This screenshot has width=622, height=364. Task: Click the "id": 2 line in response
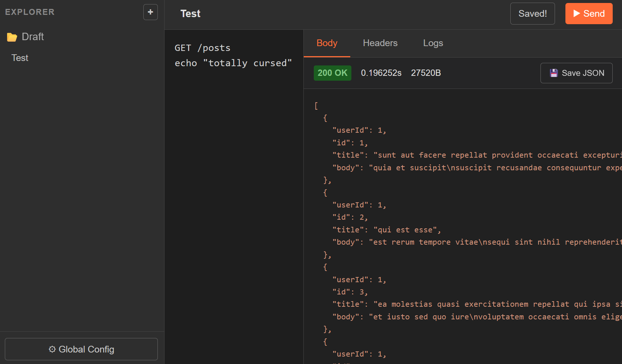[x=350, y=217]
